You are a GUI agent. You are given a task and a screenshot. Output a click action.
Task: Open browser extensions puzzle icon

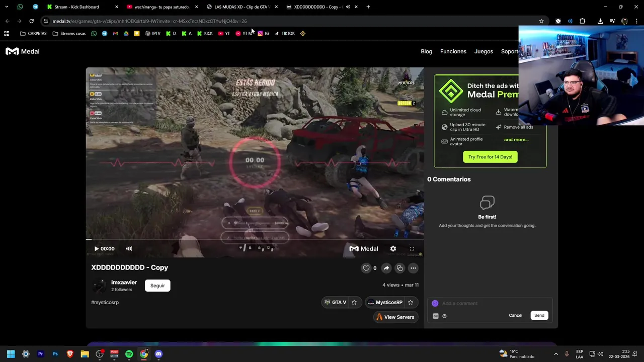coord(583,21)
